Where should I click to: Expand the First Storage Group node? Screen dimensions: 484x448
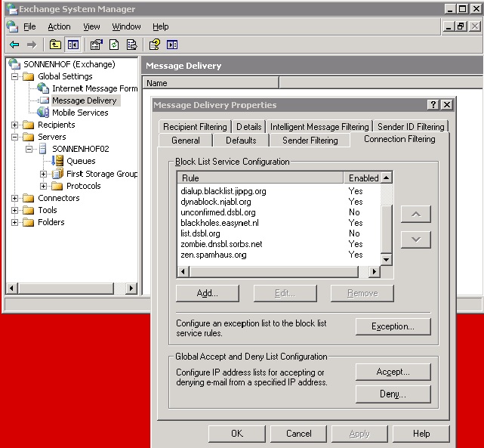tap(44, 174)
